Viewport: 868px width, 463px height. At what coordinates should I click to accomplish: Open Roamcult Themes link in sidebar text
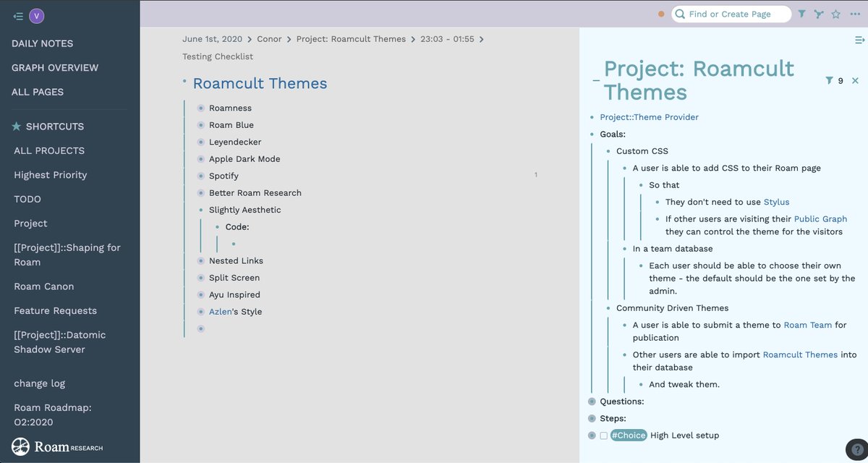(x=800, y=354)
